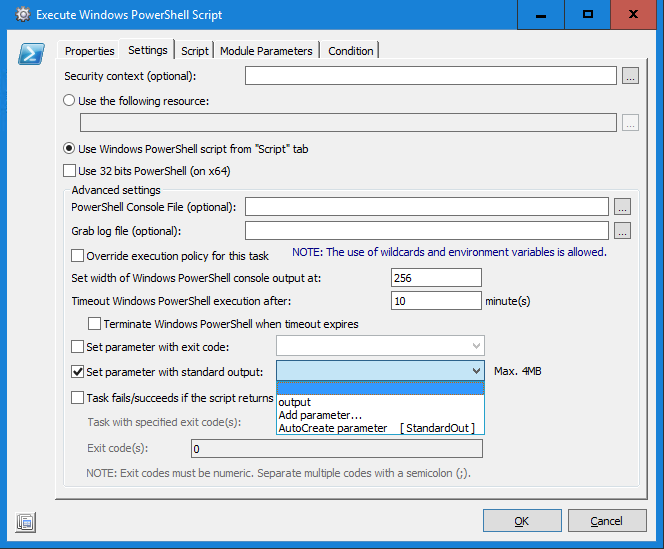Click the gear icon in the title bar

(x=23, y=15)
